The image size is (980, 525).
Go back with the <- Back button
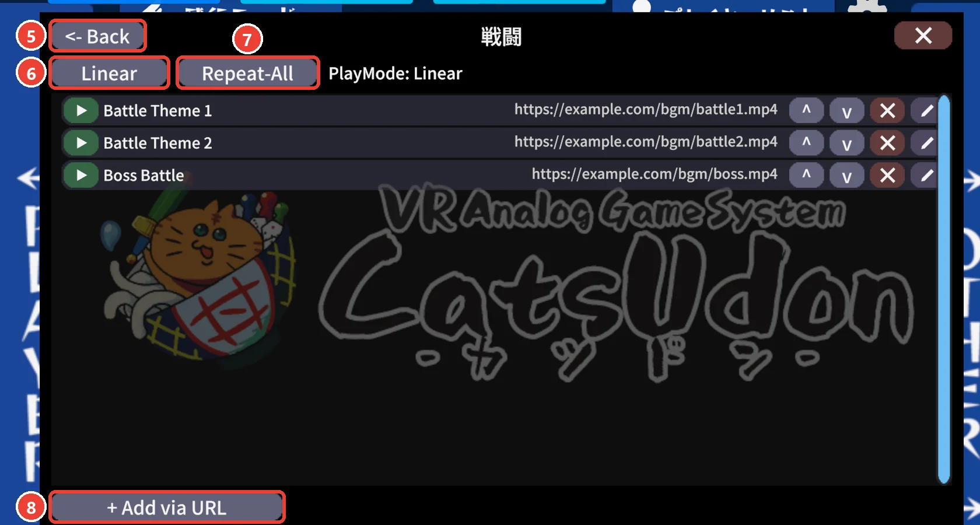[97, 36]
